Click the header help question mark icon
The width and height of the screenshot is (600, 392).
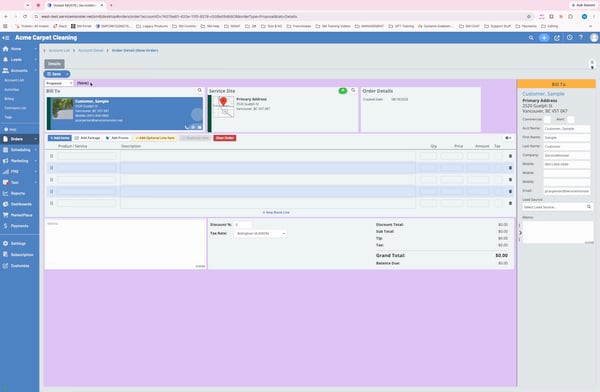(581, 38)
